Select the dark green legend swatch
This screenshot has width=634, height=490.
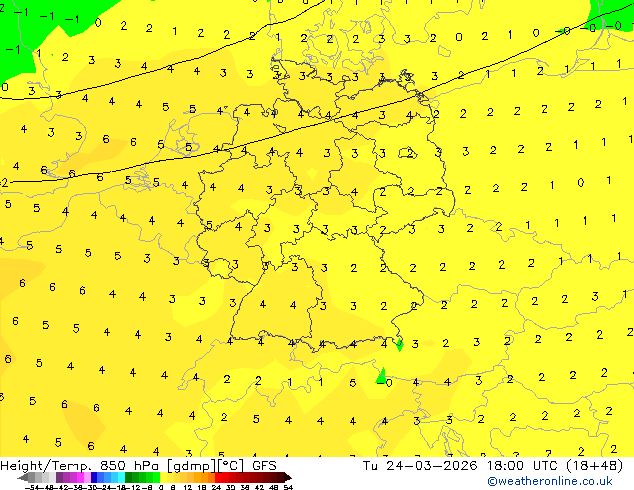coord(129,477)
